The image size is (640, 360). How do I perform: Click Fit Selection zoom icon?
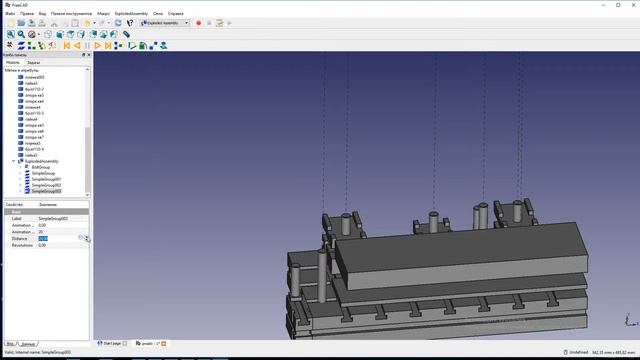21,35
